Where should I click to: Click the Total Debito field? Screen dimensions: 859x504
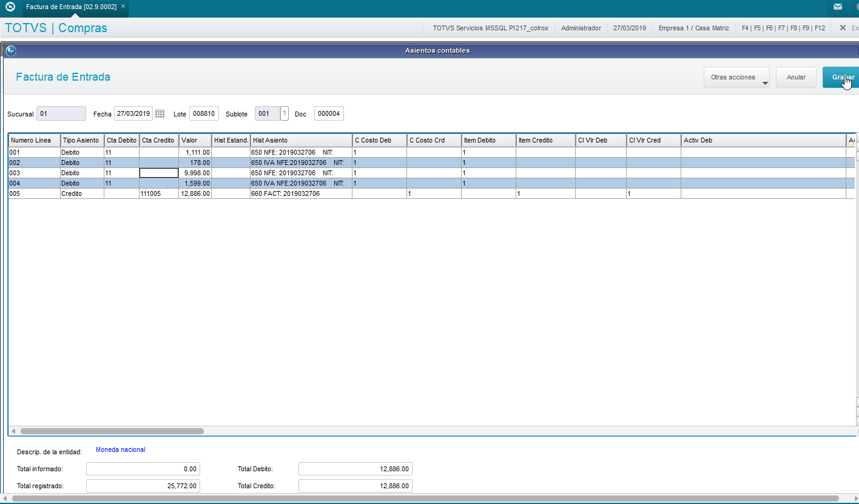[x=355, y=469]
